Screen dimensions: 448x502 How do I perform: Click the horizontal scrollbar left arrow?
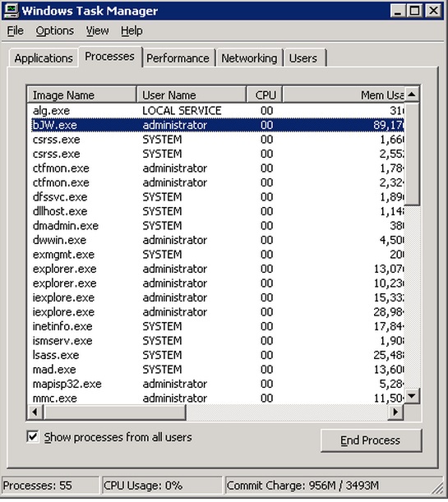[x=35, y=412]
